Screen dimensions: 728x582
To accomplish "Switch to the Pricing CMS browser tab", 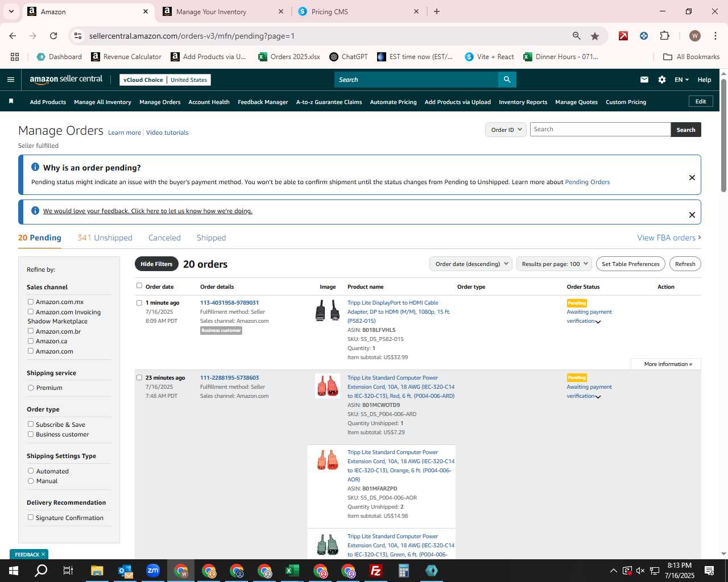I will 358,11.
